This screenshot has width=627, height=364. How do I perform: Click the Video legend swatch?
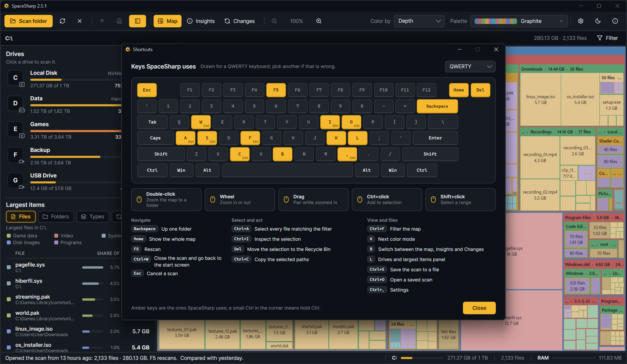click(x=56, y=236)
